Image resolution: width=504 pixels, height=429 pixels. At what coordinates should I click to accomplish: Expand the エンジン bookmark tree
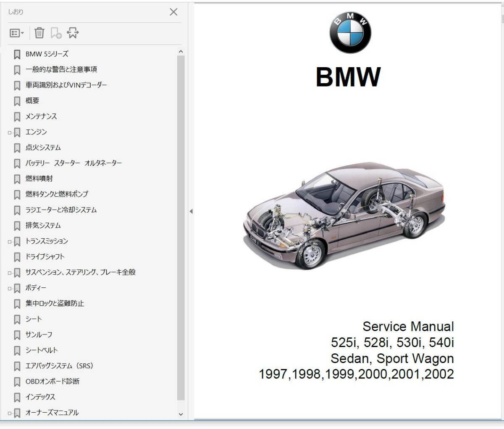[x=10, y=132]
